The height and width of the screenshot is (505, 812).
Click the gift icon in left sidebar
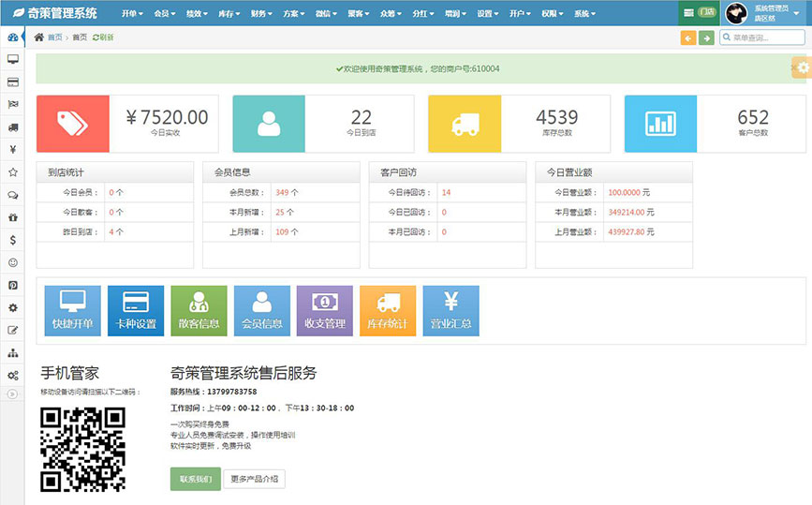pos(13,217)
